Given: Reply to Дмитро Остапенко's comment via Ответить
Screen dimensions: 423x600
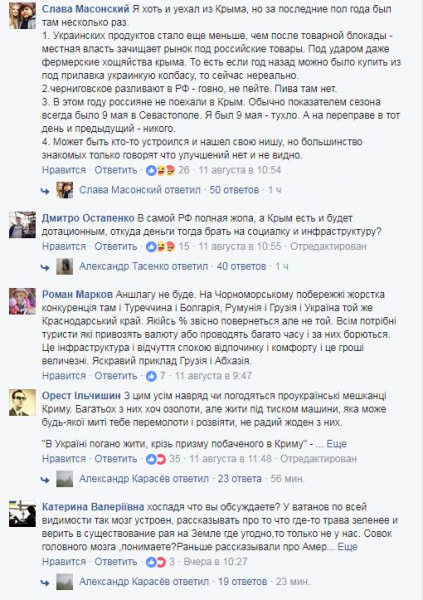Looking at the screenshot, I should 116,246.
